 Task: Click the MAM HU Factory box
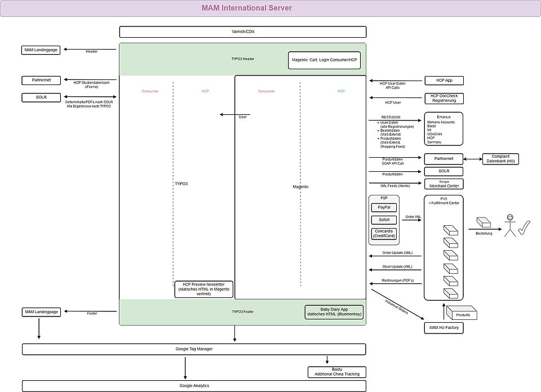[x=444, y=328]
